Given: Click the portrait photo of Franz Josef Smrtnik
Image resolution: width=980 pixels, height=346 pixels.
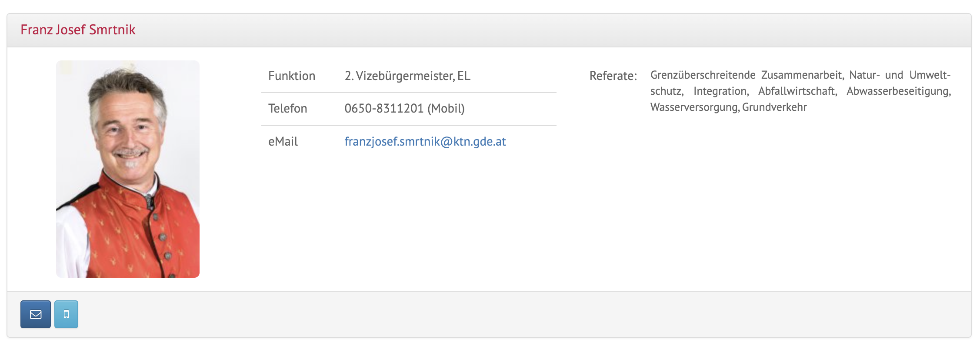Looking at the screenshot, I should (x=128, y=169).
